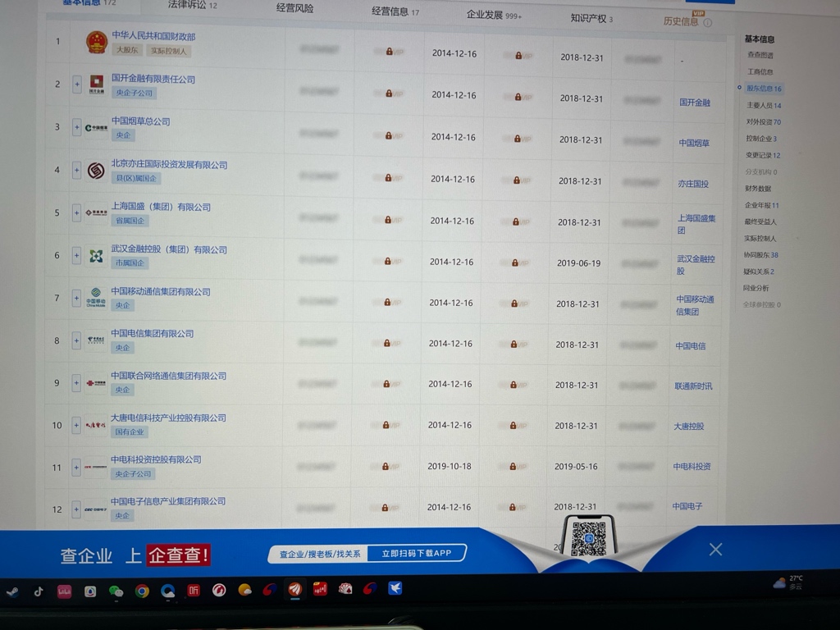Expand the 中国电子信息产业集团 row
Image resolution: width=840 pixels, height=630 pixels.
(76, 509)
